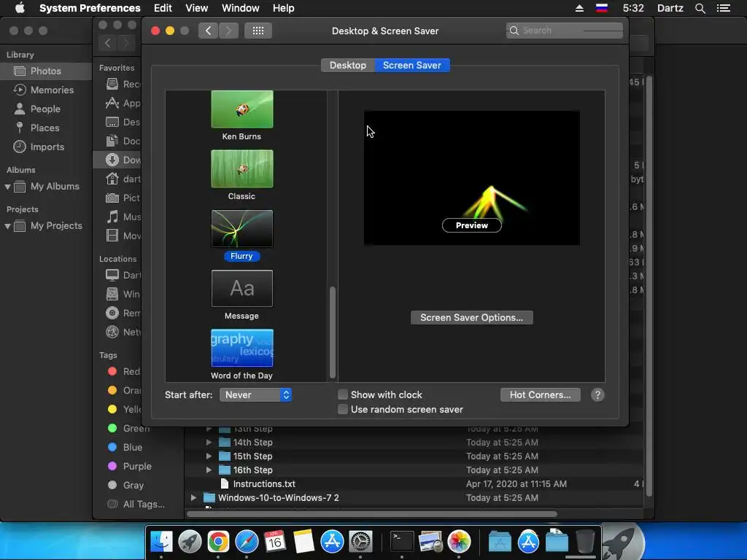Viewport: 747px width, 560px height.
Task: Launch Safari from the Dock
Action: 247,542
